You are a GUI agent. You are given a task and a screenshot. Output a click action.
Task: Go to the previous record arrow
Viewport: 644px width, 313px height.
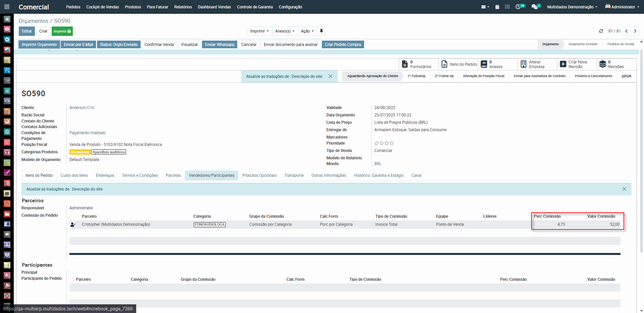(x=626, y=31)
